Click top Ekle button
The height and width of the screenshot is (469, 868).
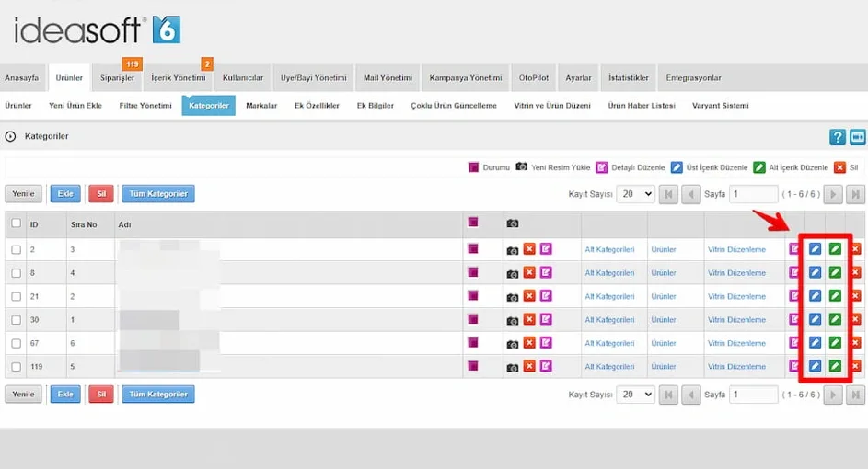click(x=65, y=193)
